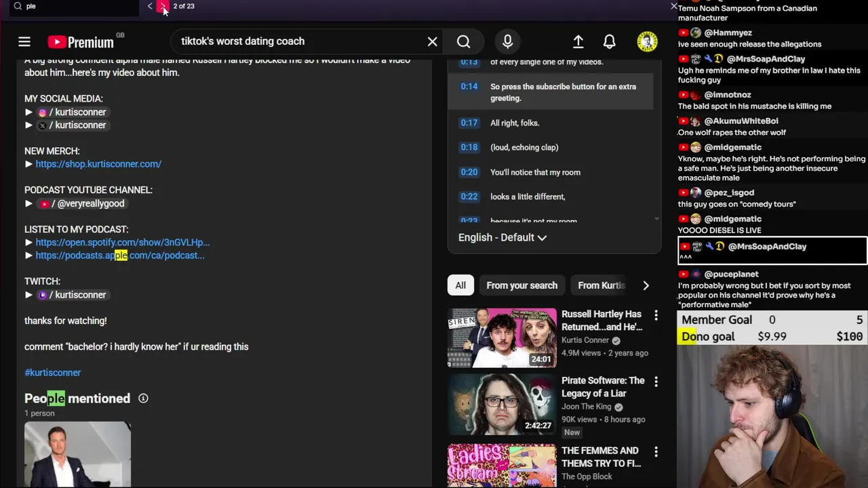
Task: Jump to transcript line at 0:20
Action: point(550,172)
